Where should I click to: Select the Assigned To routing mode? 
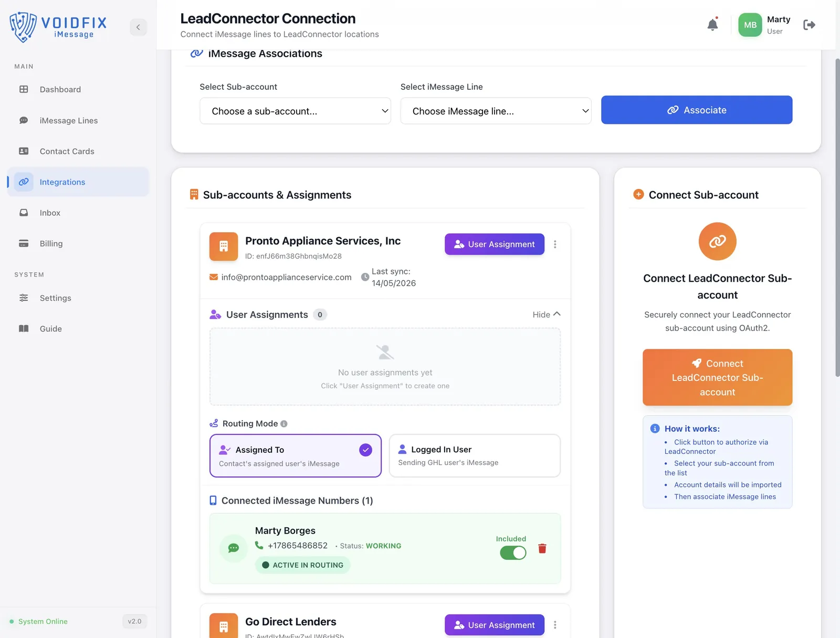(x=296, y=456)
